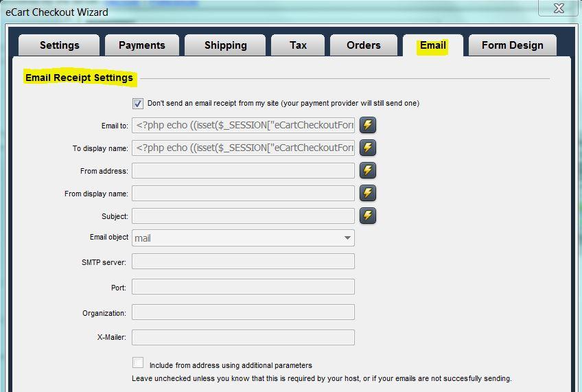
Task: Click the X-Mailer input field
Action: tap(243, 338)
